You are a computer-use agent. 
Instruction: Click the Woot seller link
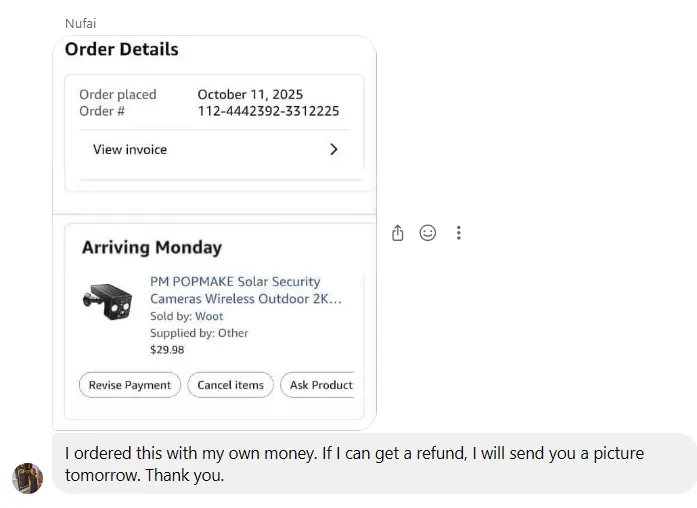pyautogui.click(x=209, y=316)
